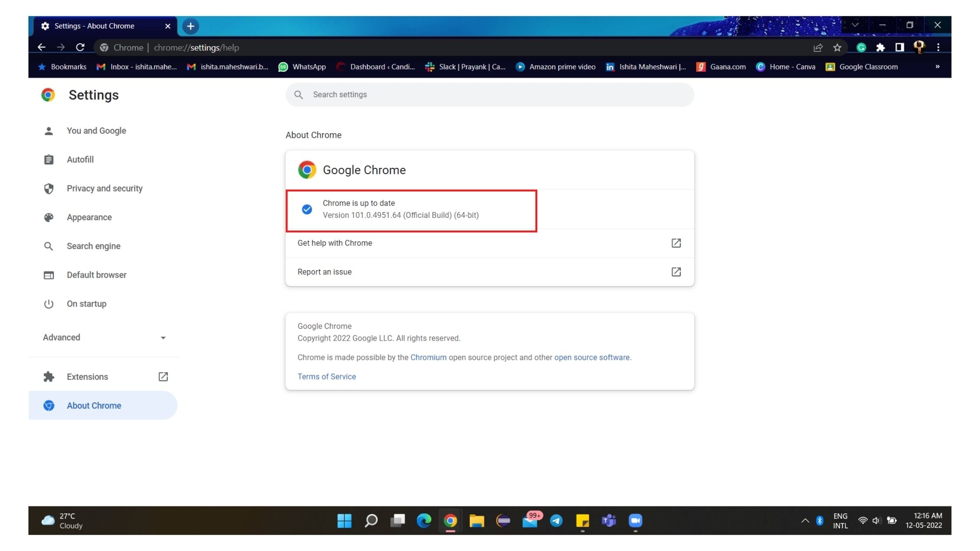Select the On startup power icon
This screenshot has height=551, width=980.
click(49, 303)
